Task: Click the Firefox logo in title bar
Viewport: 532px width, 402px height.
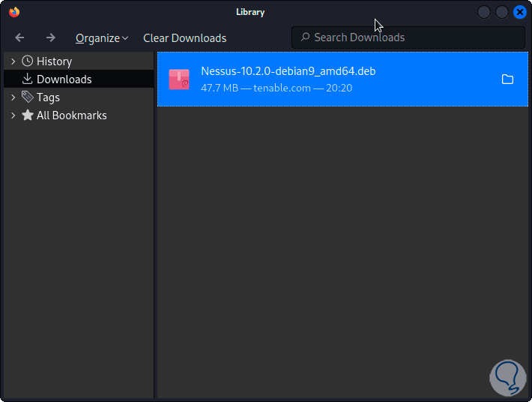Action: click(14, 12)
